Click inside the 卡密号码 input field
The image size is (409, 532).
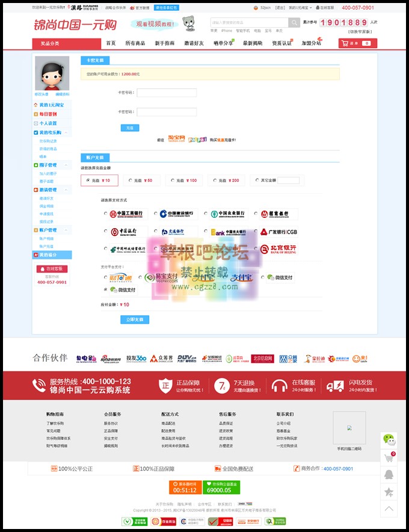click(x=167, y=93)
